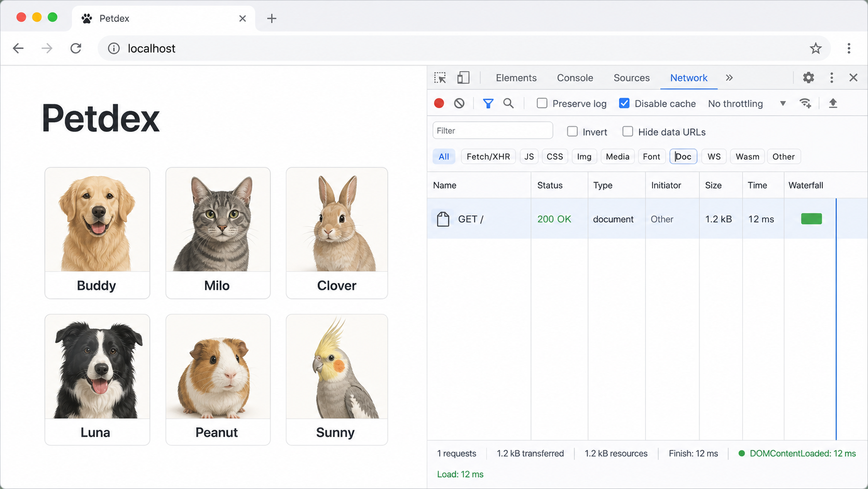Open Peanut the guinea pig card
The height and width of the screenshot is (489, 868).
[218, 380]
